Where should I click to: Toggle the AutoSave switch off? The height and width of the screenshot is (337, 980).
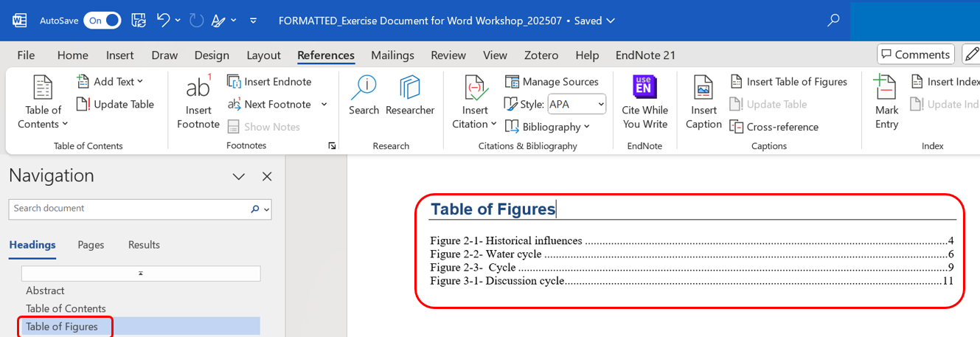coord(102,21)
